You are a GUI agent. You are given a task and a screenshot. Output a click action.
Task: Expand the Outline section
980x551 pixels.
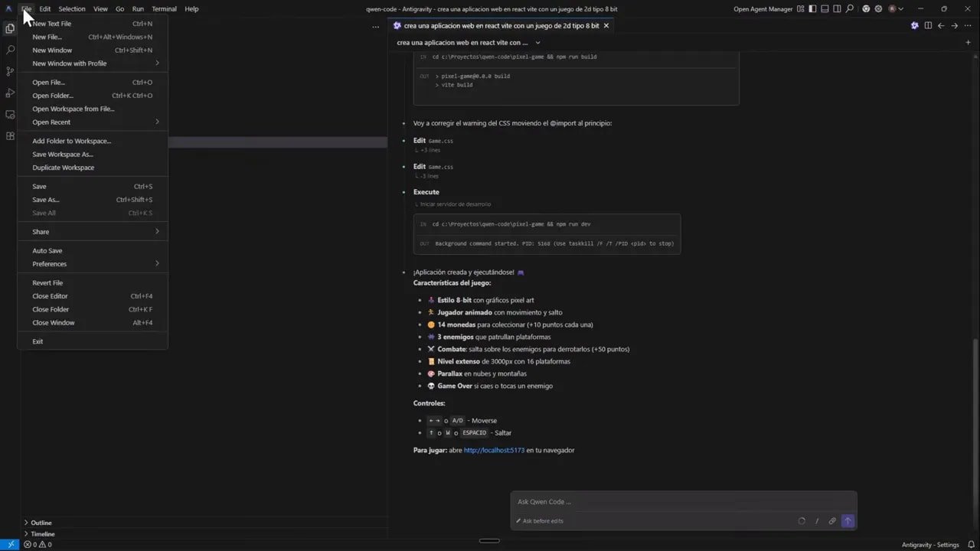click(x=41, y=523)
